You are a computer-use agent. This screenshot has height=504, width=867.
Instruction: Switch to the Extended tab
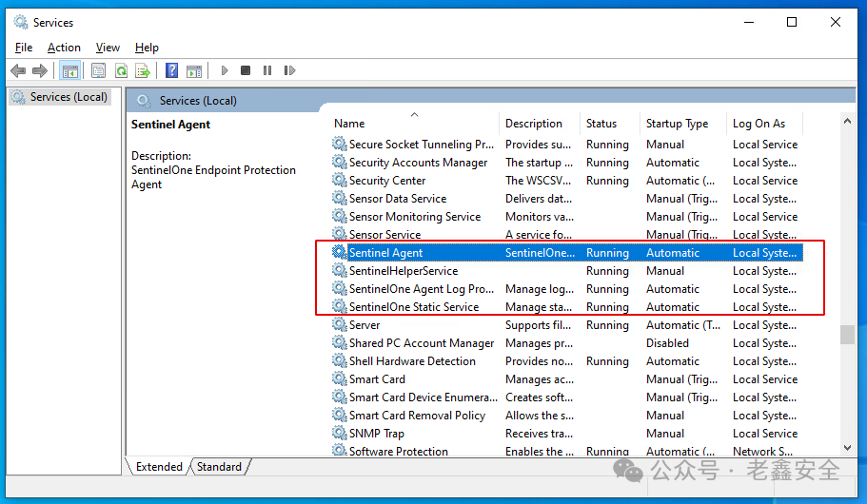pyautogui.click(x=159, y=466)
